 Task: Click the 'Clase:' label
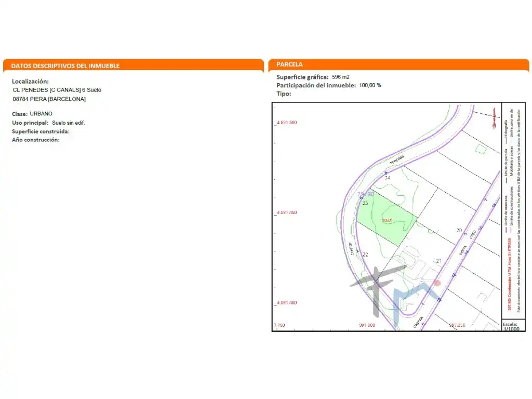coord(20,114)
